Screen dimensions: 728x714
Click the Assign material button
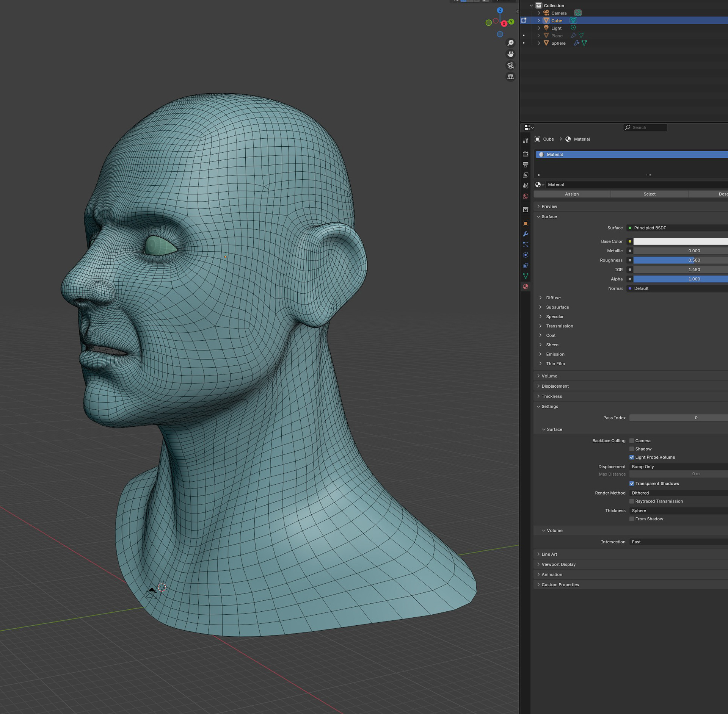click(572, 194)
